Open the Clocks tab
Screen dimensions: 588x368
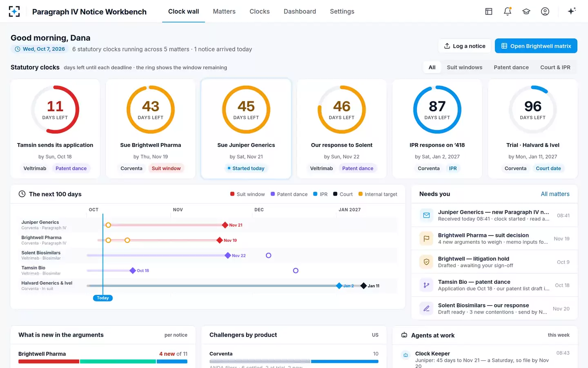click(260, 11)
